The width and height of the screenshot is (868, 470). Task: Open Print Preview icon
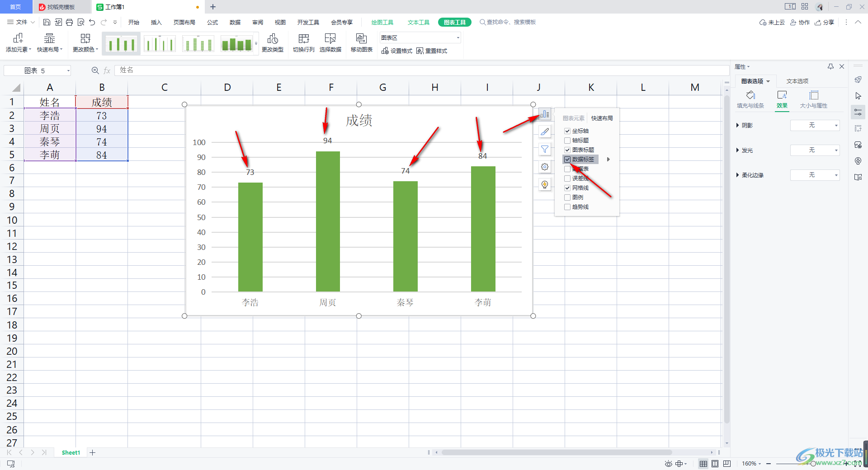[81, 22]
